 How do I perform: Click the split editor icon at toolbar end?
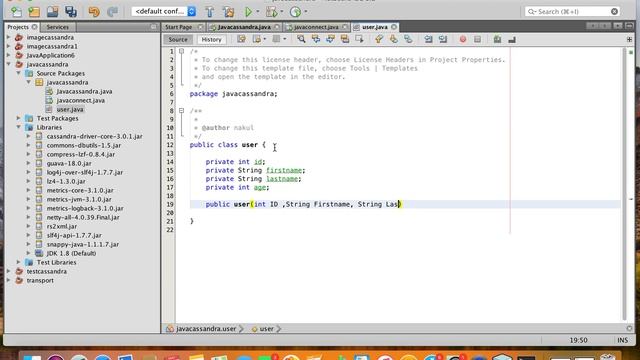[629, 40]
